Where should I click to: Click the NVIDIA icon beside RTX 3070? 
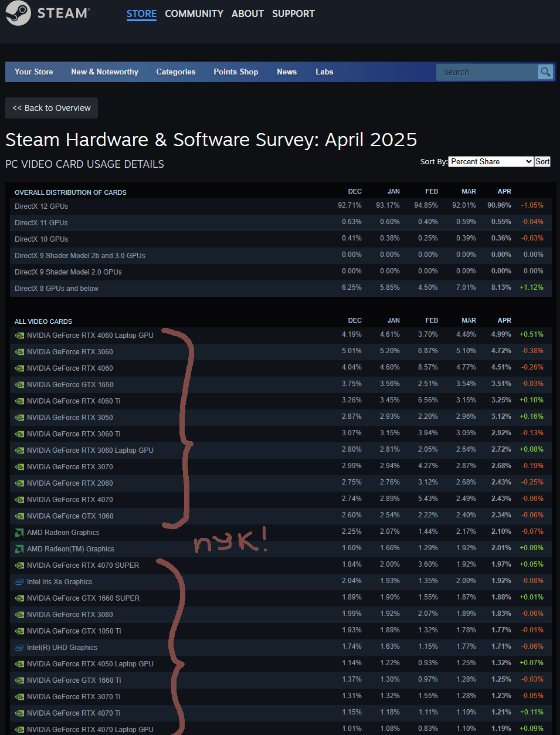(x=19, y=467)
